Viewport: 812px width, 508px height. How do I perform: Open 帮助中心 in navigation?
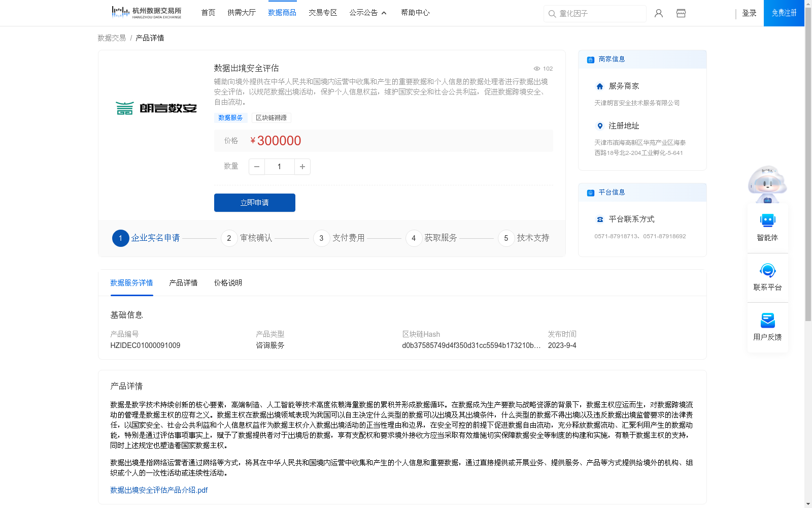[415, 13]
